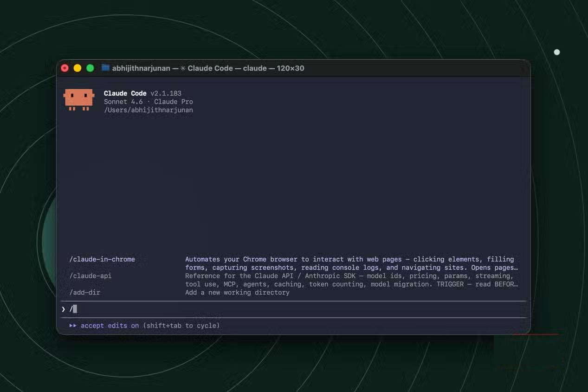Minimize the terminal with yellow button
588x392 pixels.
[78, 68]
